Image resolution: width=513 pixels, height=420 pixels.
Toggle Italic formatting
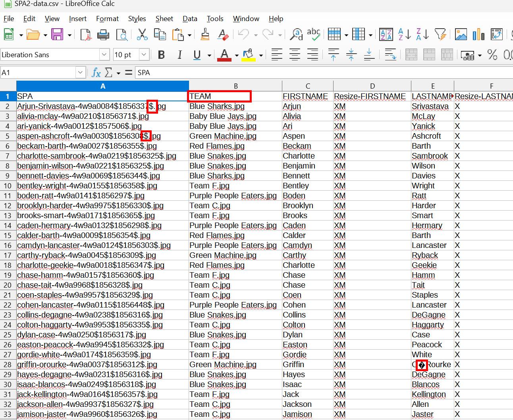(179, 55)
